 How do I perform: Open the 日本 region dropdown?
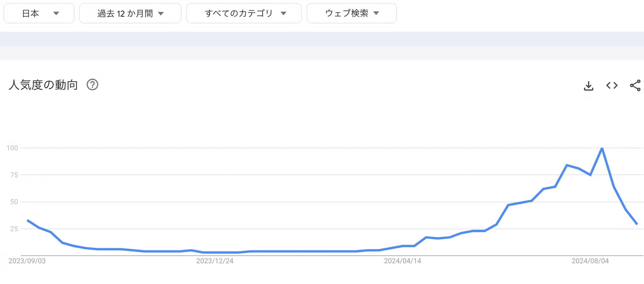coord(39,13)
